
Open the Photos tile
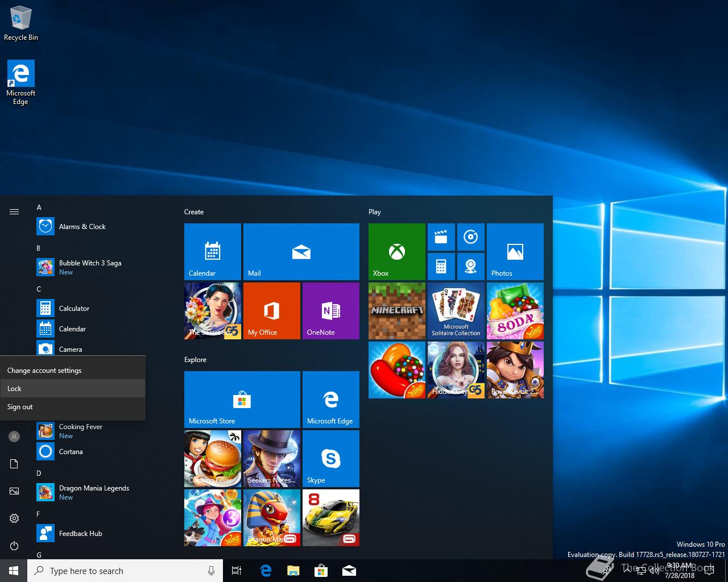coord(515,252)
